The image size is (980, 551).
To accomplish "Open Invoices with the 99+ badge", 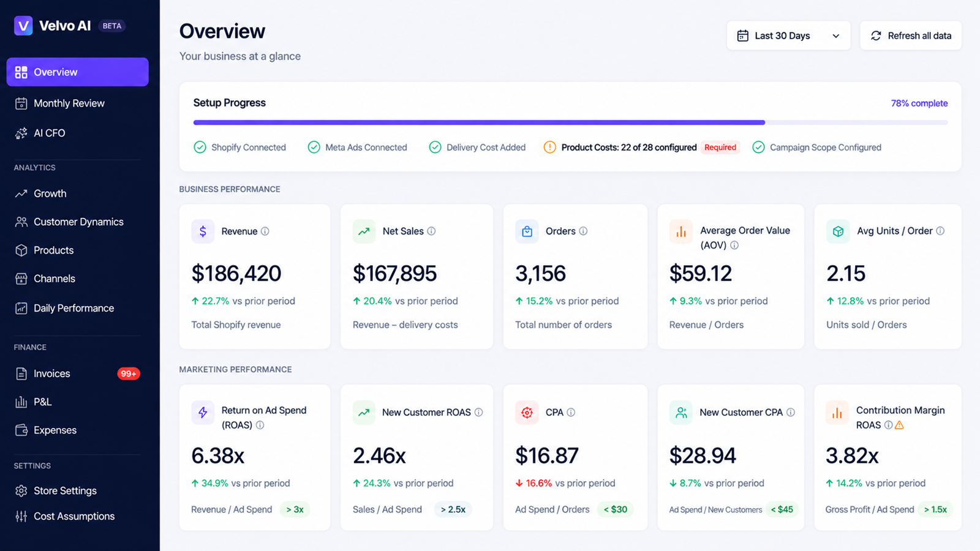I will click(x=77, y=373).
